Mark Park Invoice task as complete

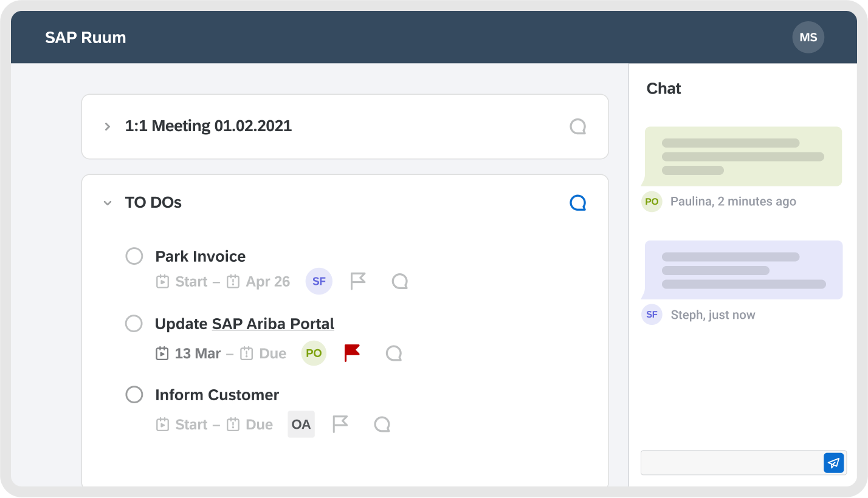coord(134,256)
